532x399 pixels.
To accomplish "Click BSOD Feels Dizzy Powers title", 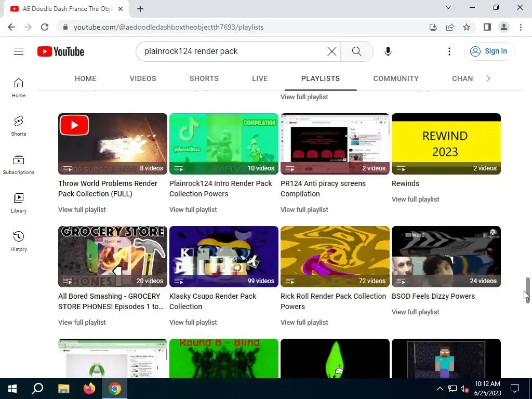I will [433, 296].
